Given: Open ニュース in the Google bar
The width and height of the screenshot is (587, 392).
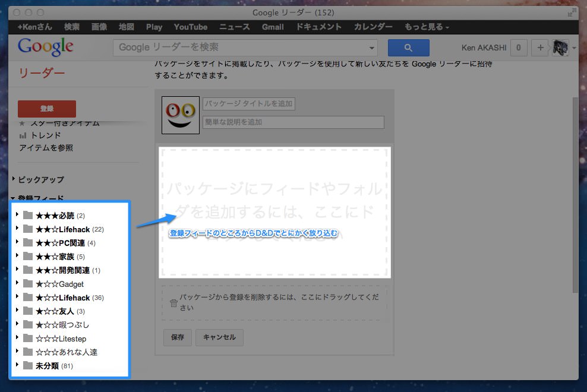Looking at the screenshot, I should (x=234, y=27).
